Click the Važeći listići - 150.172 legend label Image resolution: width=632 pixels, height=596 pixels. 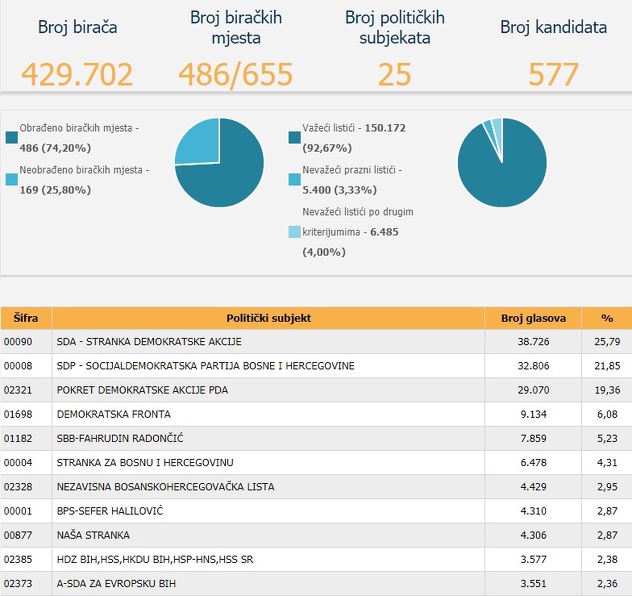354,137
